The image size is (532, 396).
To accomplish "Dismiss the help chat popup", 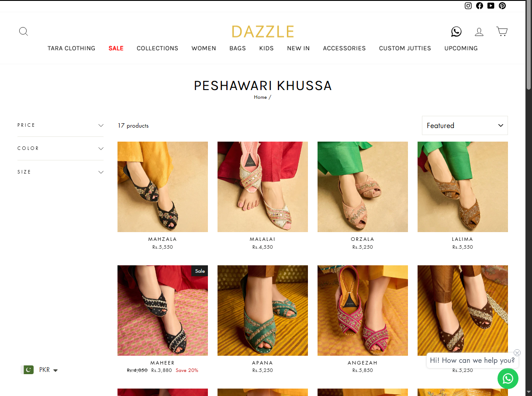I will [x=517, y=353].
